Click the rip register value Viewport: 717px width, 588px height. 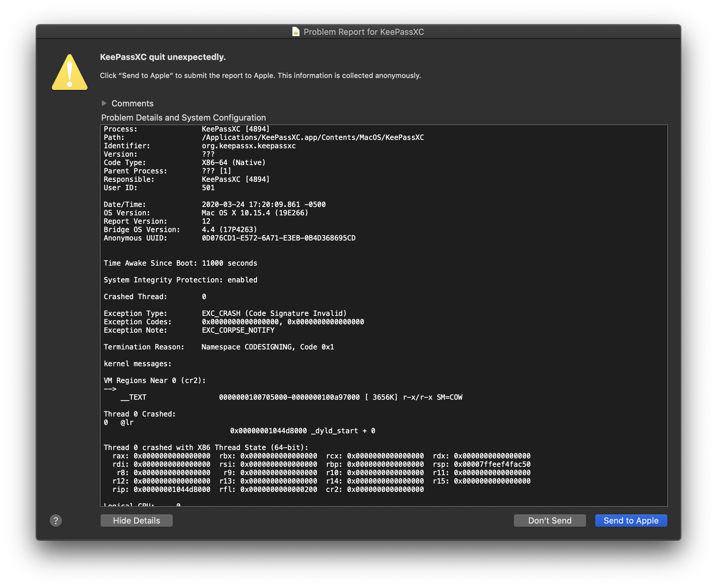pos(172,489)
